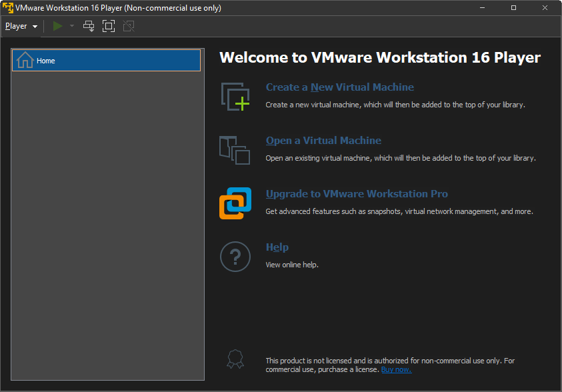562x392 pixels.
Task: Expand the power options dropdown arrow
Action: [72, 26]
